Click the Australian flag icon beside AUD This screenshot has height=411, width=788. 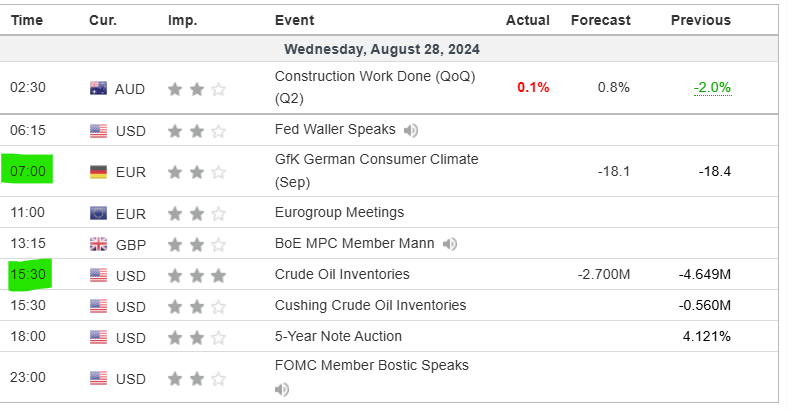pyautogui.click(x=98, y=88)
